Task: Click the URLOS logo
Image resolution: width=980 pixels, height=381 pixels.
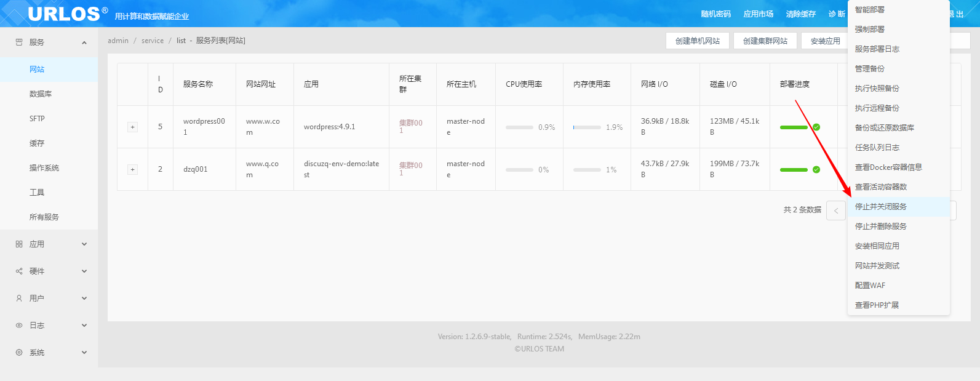Action: (x=68, y=14)
